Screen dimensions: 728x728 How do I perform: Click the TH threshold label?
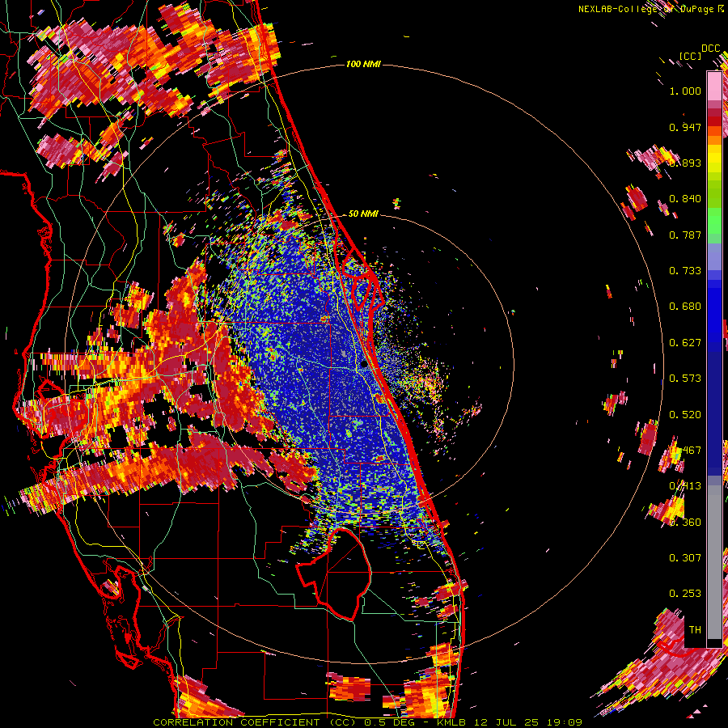click(x=695, y=630)
